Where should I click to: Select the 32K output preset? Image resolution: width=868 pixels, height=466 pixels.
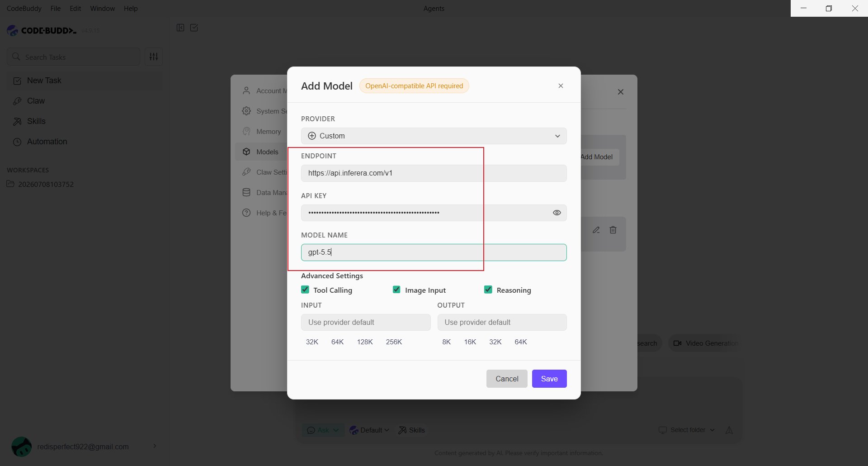coord(495,342)
